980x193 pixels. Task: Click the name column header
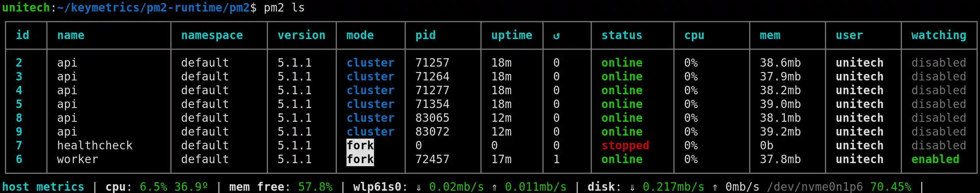pyautogui.click(x=70, y=35)
